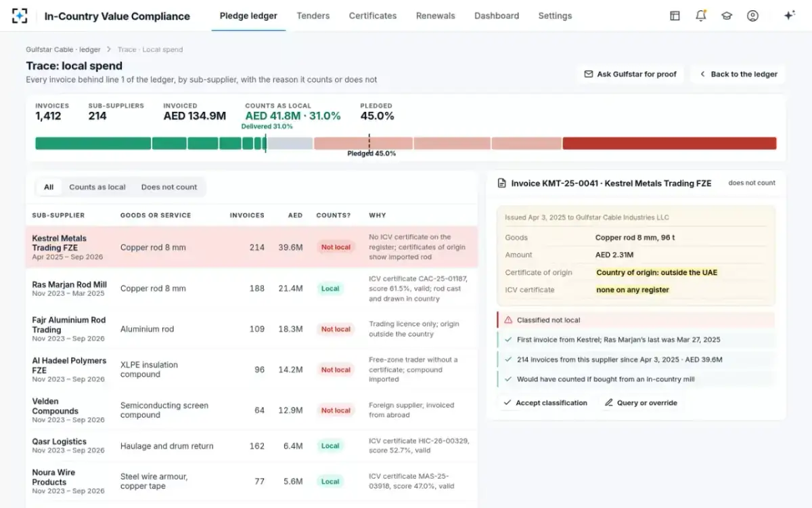812x508 pixels.
Task: Open the Dashboard tab
Action: point(497,16)
